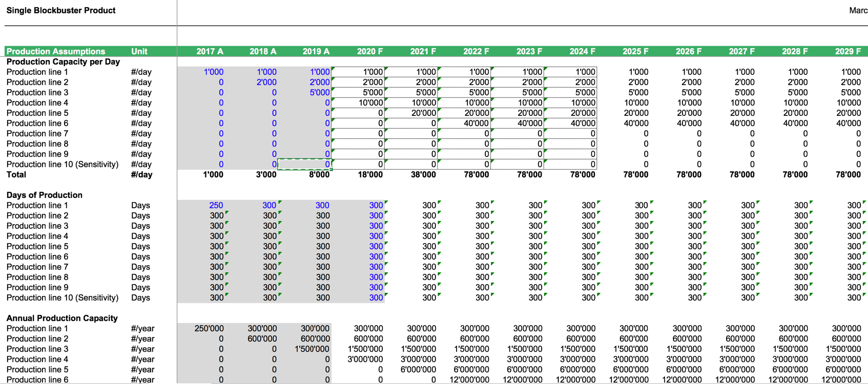Click the 2019 A column header
868x384 pixels.
click(x=316, y=51)
